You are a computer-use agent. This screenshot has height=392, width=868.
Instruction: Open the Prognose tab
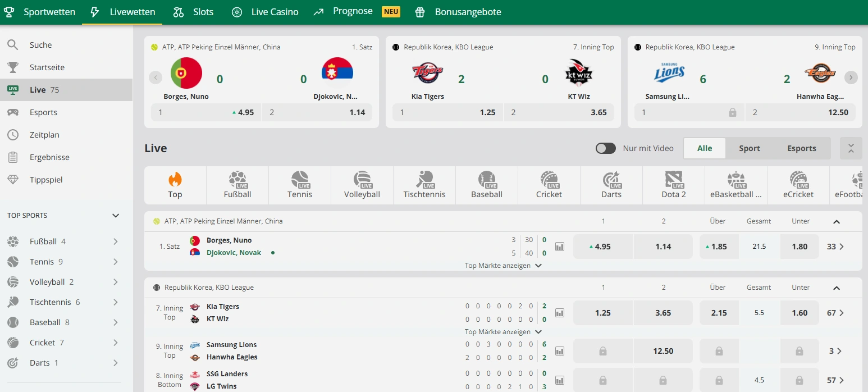357,12
